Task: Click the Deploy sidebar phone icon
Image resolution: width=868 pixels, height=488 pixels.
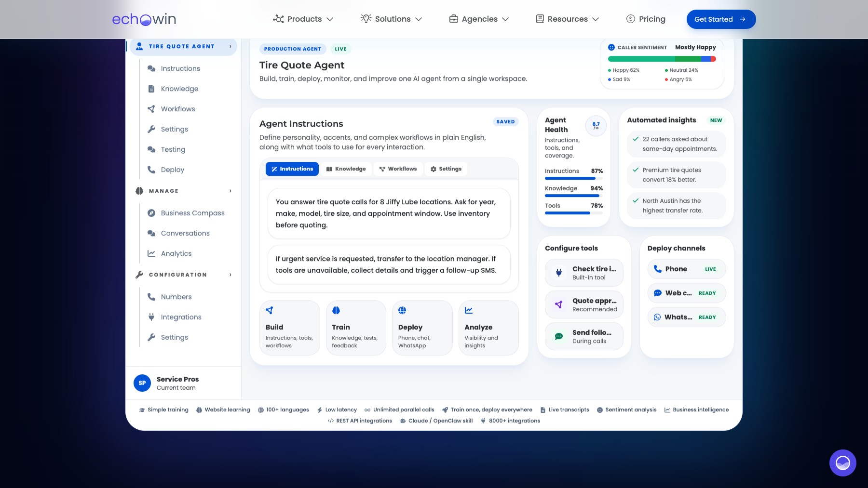Action: point(151,170)
